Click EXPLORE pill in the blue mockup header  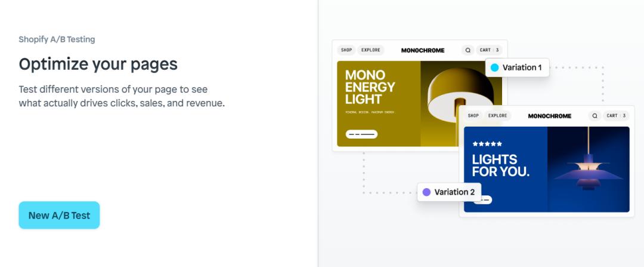point(497,116)
